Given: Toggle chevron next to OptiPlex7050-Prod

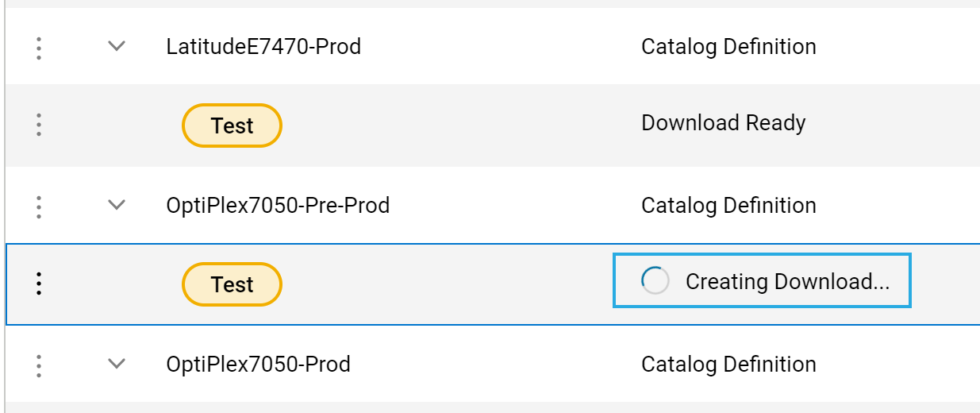Looking at the screenshot, I should click(117, 364).
